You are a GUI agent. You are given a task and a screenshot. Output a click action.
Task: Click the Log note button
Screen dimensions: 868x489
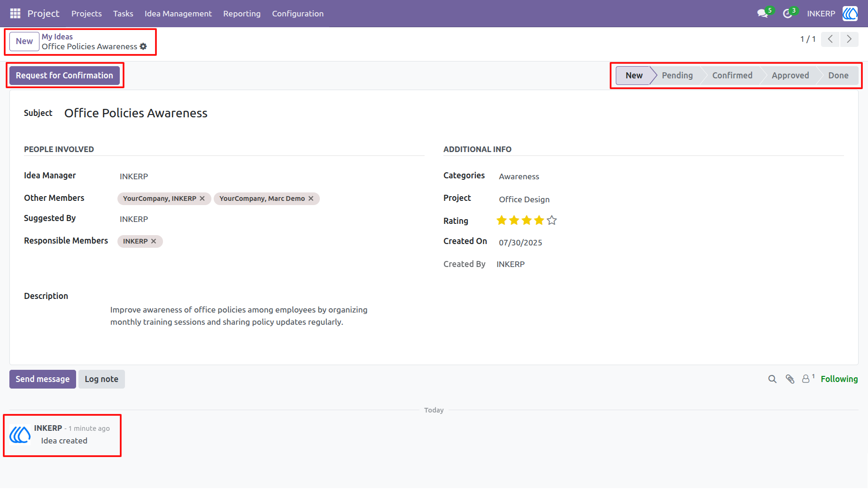click(101, 379)
